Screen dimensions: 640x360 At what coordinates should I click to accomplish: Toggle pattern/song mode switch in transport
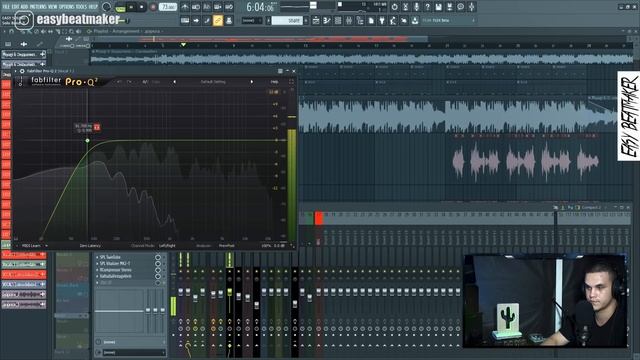[x=120, y=7]
